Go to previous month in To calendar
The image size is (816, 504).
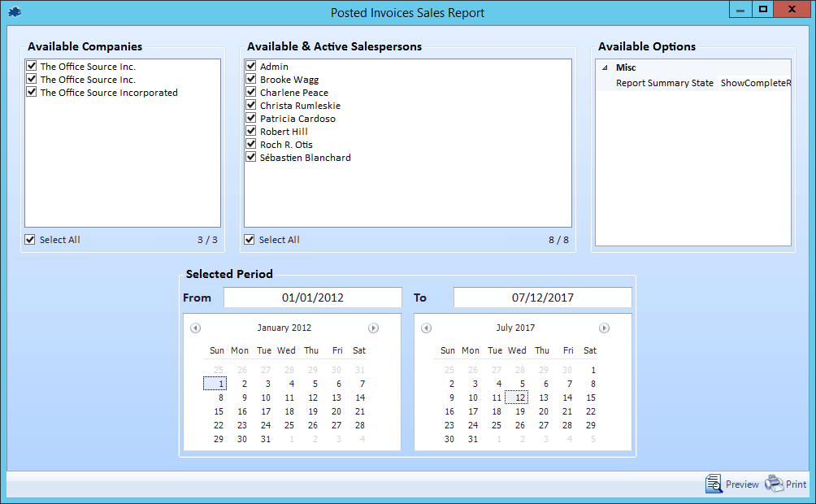click(x=426, y=328)
